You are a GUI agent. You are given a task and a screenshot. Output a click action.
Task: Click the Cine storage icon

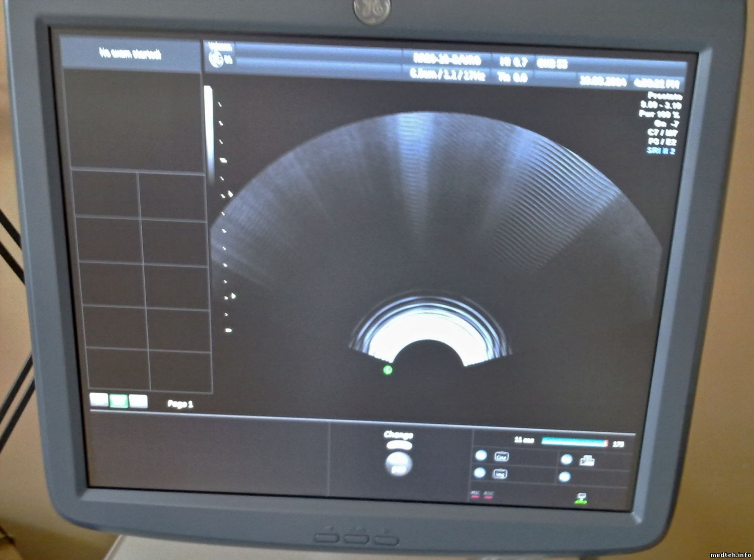502,456
